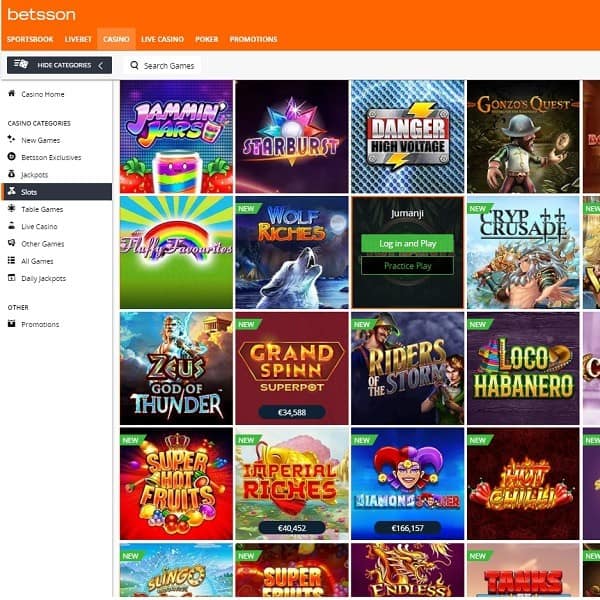
Task: Open Casino Home link
Action: [x=42, y=94]
